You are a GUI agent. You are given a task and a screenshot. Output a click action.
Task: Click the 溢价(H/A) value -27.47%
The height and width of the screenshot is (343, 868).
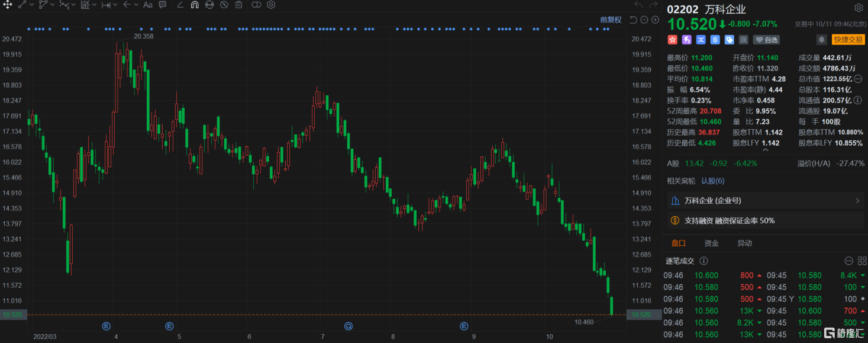851,164
